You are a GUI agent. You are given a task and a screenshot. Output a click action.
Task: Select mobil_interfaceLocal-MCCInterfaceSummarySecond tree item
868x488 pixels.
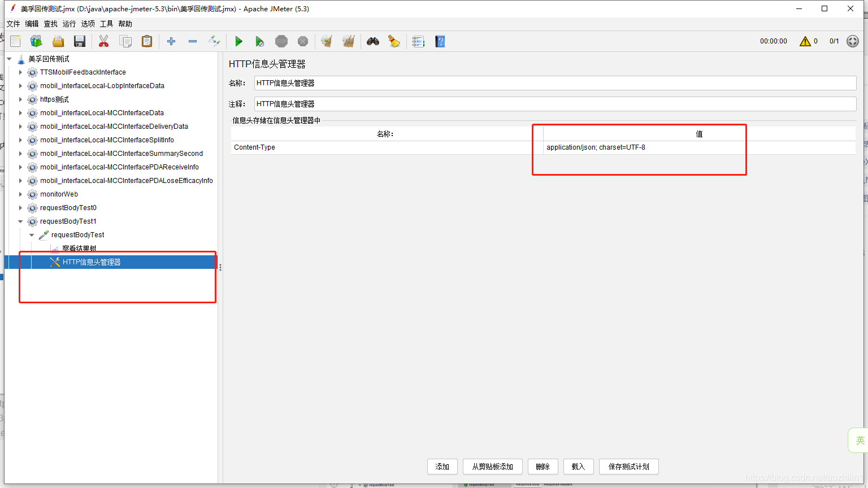[121, 154]
